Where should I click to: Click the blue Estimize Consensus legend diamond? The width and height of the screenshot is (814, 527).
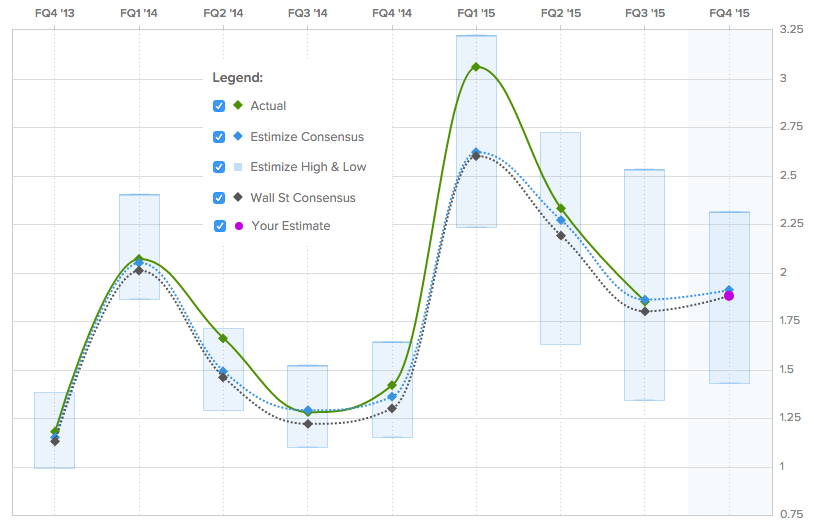[x=238, y=137]
